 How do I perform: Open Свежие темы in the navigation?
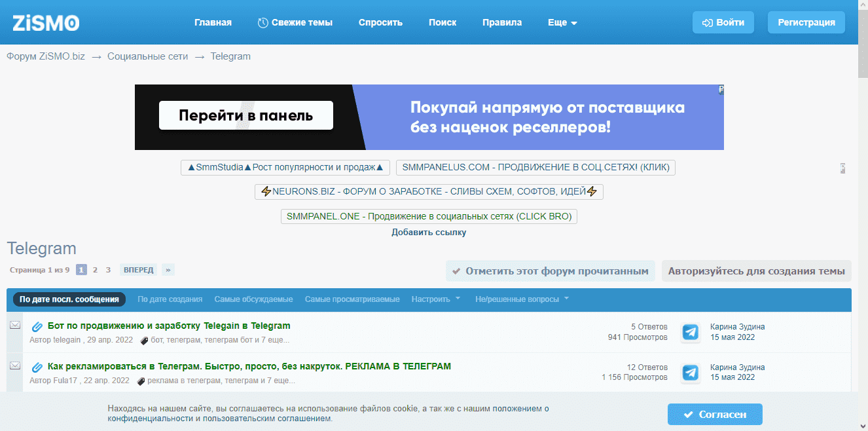coord(295,22)
